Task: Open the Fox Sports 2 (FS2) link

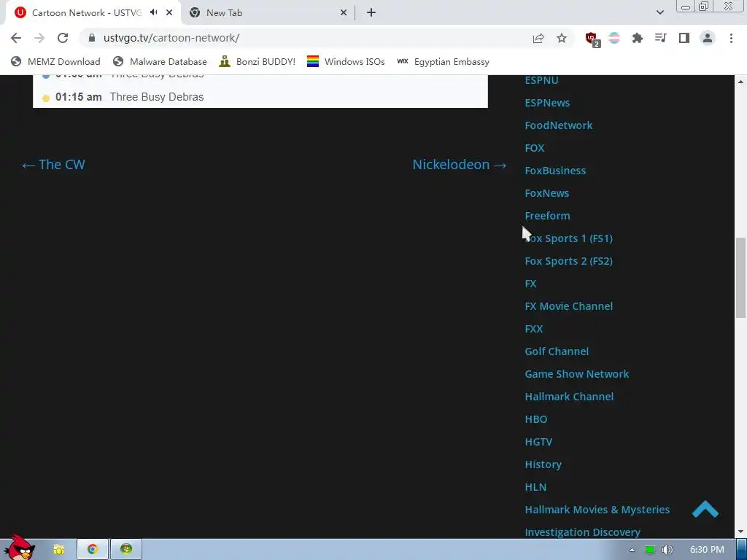Action: click(x=568, y=261)
